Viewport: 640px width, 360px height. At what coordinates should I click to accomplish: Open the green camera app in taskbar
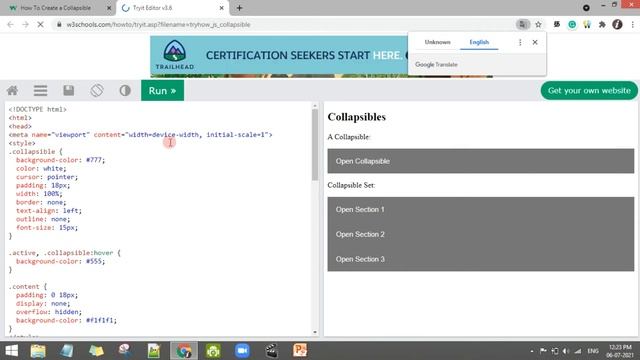tap(213, 351)
